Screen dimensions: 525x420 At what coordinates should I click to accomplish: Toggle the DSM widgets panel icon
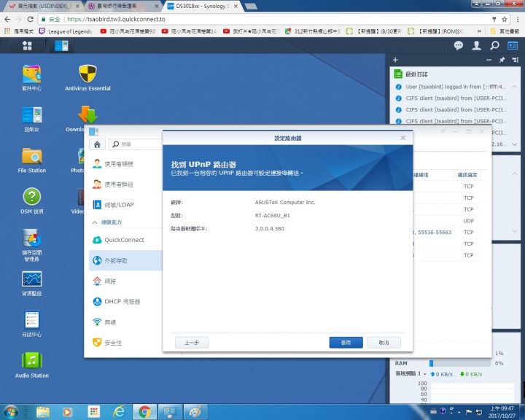(x=513, y=45)
